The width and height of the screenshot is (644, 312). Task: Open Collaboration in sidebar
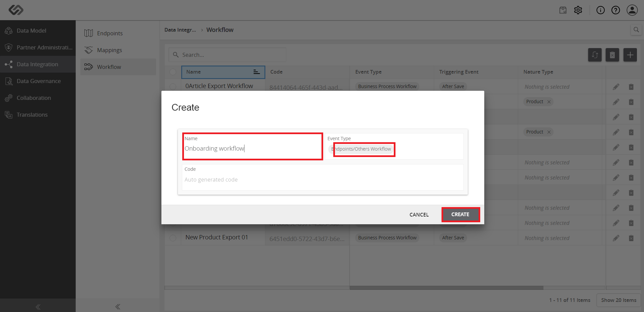(x=38, y=98)
